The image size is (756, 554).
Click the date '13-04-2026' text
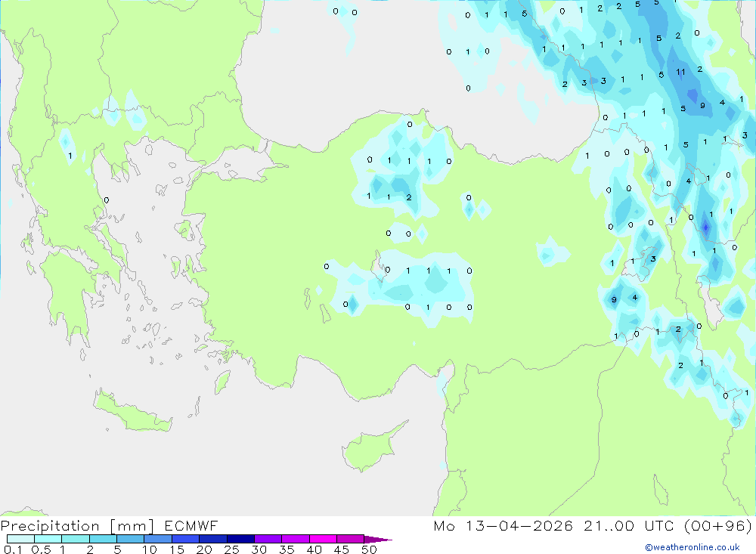pos(519,525)
